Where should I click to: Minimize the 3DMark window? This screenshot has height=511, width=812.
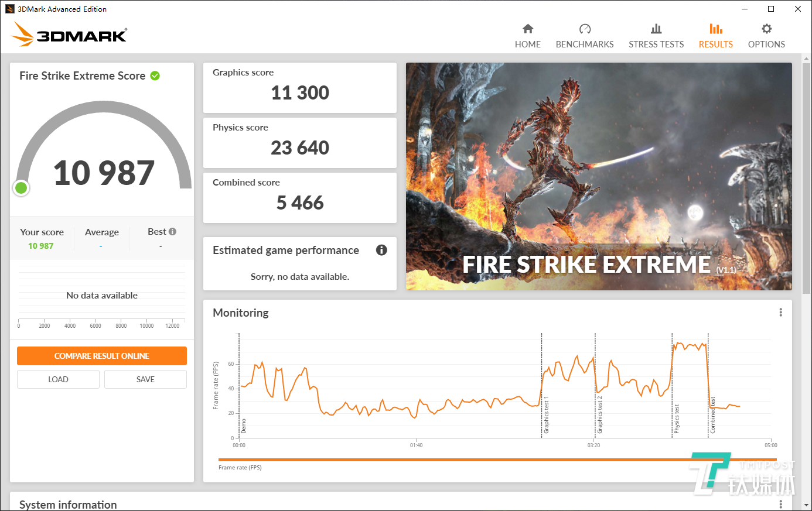pyautogui.click(x=745, y=9)
